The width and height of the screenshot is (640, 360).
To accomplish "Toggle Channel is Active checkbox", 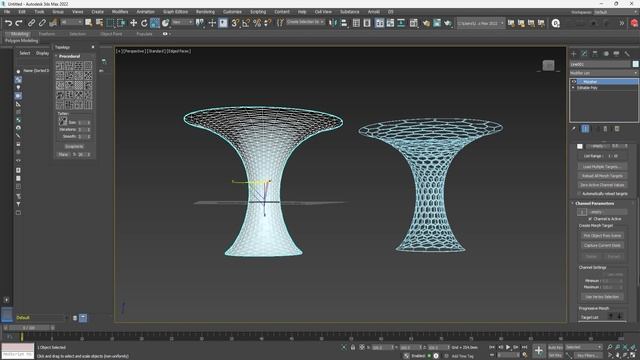I will pyautogui.click(x=590, y=219).
